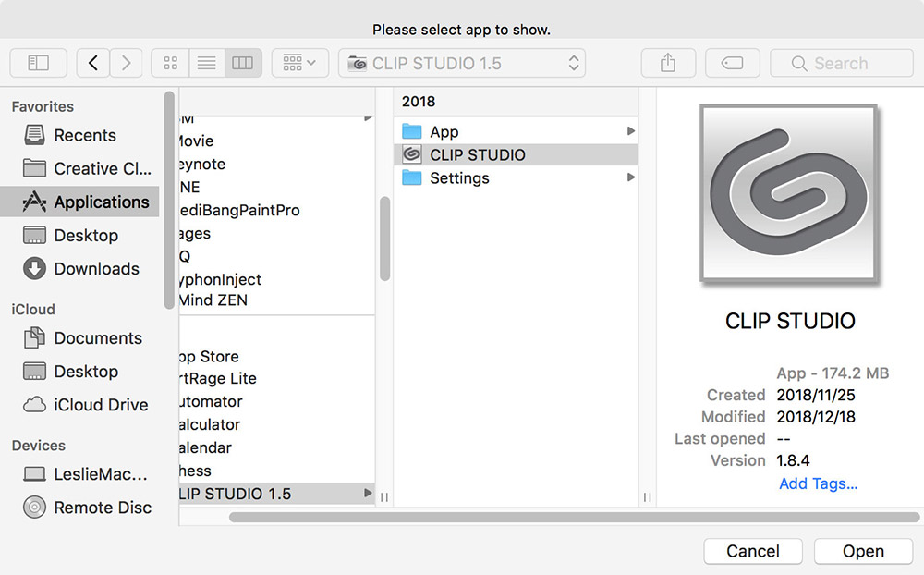Open Desktop under iCloud
Image resolution: width=924 pixels, height=575 pixels.
79,372
